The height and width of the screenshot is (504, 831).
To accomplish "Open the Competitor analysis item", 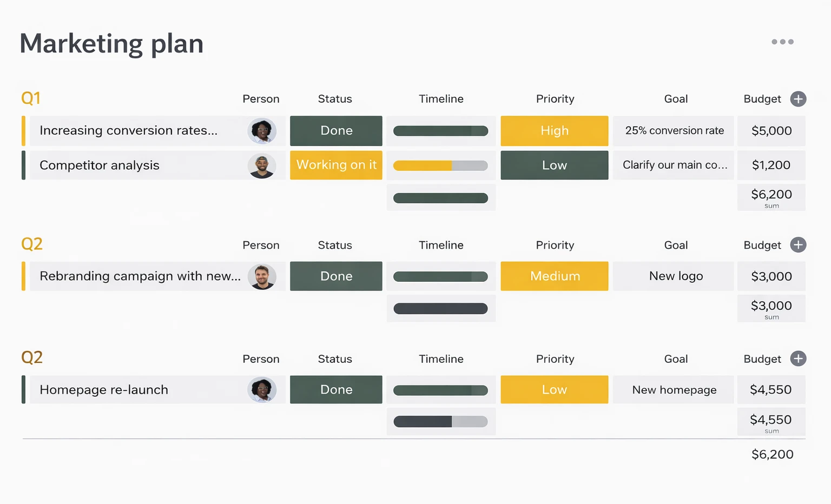I will (x=100, y=165).
